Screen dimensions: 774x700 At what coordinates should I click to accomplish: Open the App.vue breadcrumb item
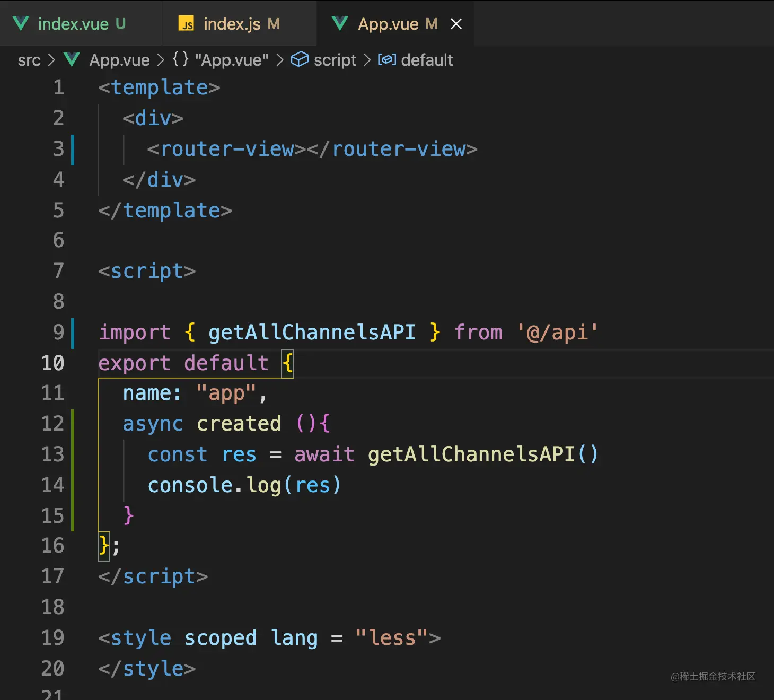119,60
